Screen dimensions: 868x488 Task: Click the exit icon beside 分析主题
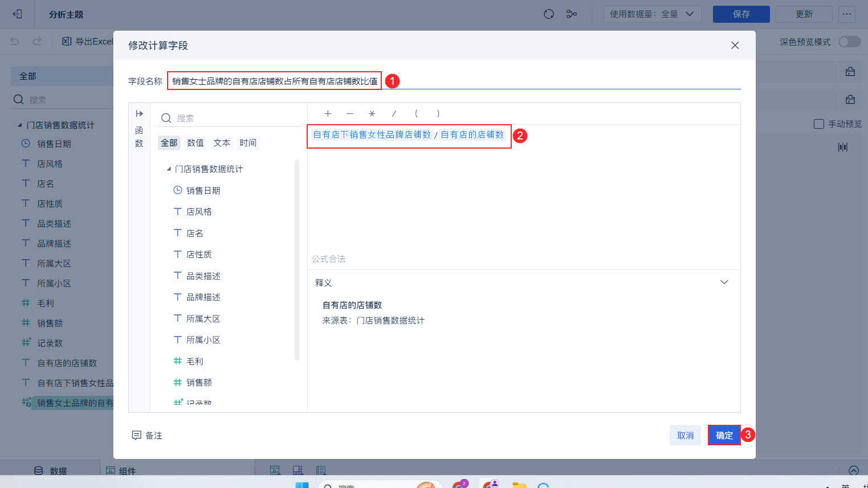tap(17, 14)
